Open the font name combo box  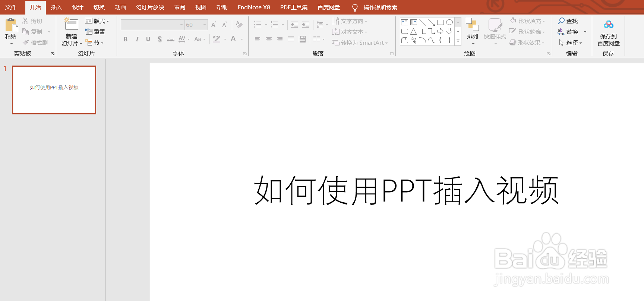153,25
